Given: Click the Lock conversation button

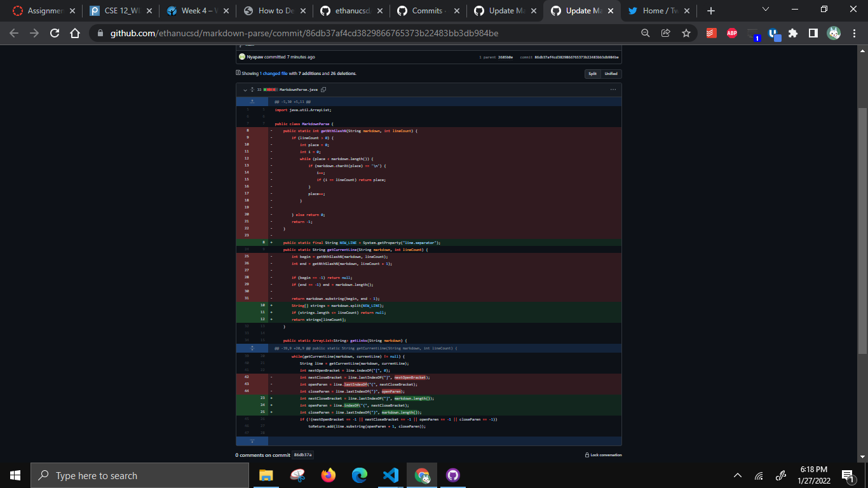Looking at the screenshot, I should pos(604,455).
